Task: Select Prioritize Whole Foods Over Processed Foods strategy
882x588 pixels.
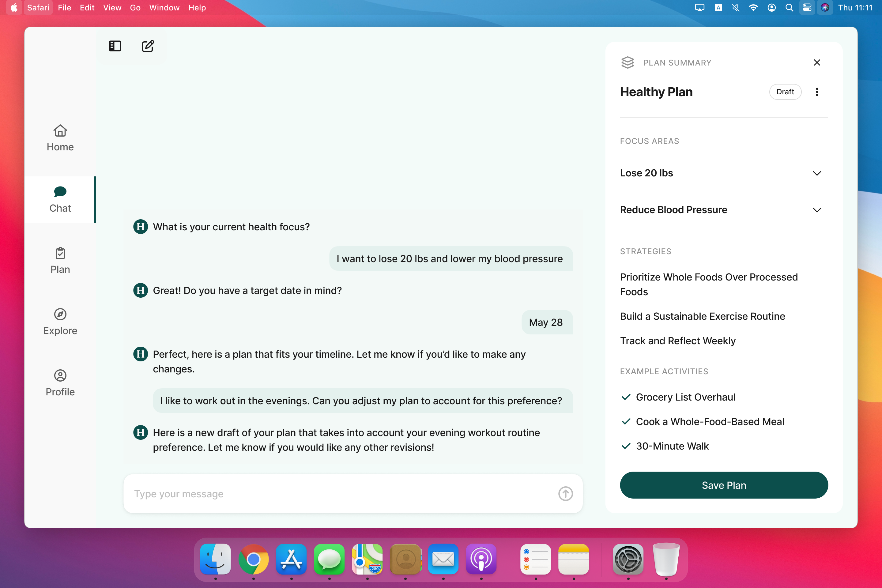Action: coord(709,284)
